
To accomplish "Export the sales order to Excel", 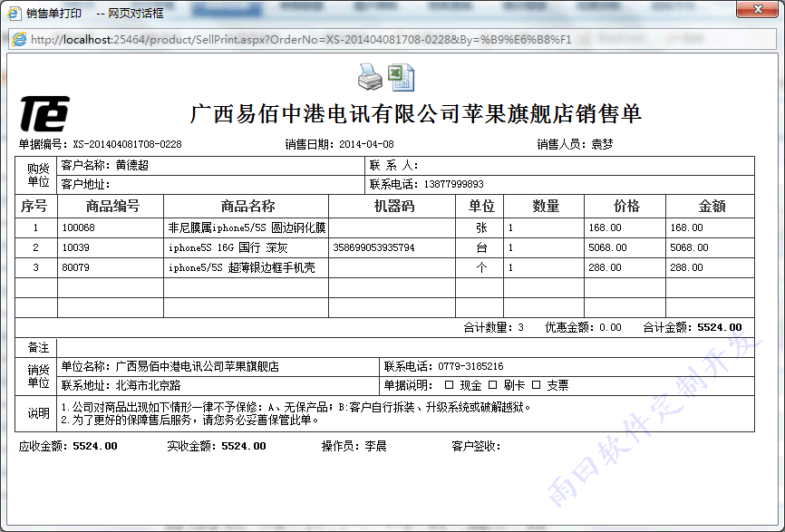I will (402, 78).
